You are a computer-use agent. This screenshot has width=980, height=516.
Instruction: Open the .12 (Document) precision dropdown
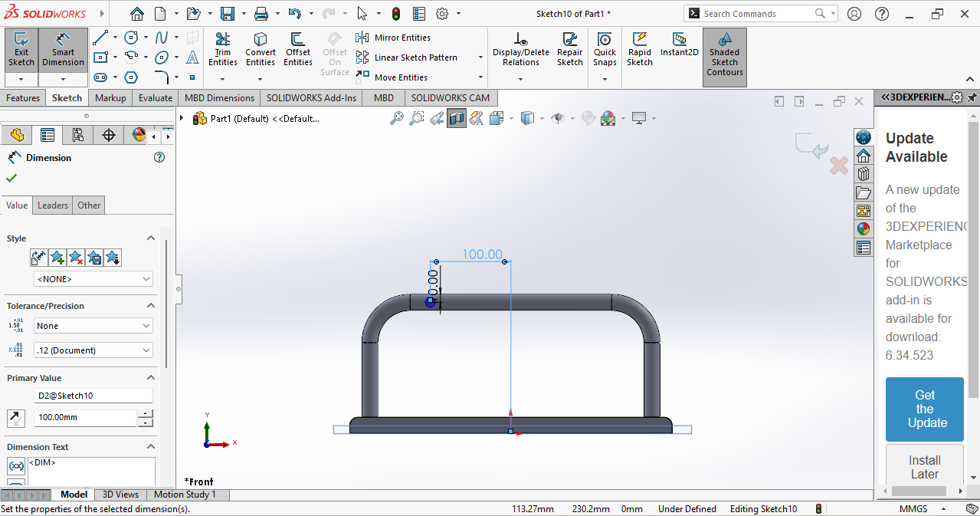[93, 350]
